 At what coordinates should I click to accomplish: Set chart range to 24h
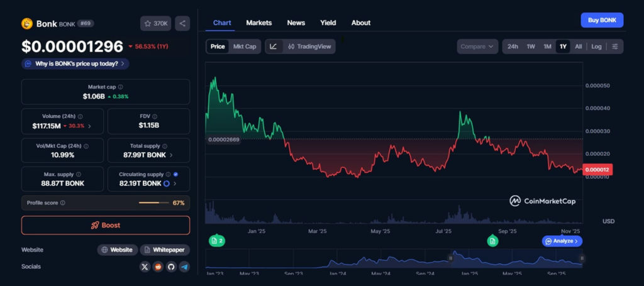click(x=513, y=47)
